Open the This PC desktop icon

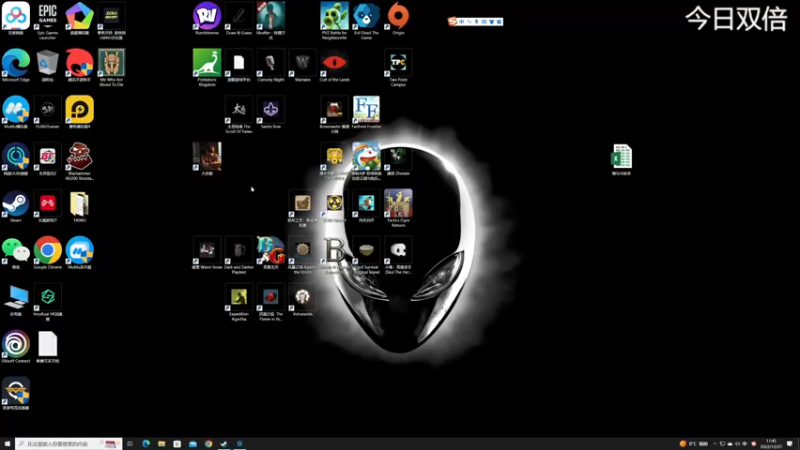click(16, 299)
